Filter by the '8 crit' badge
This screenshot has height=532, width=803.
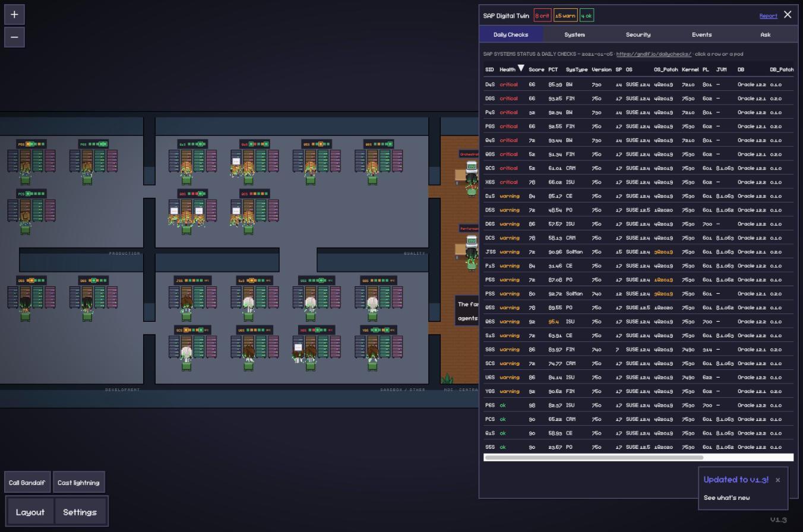[542, 16]
